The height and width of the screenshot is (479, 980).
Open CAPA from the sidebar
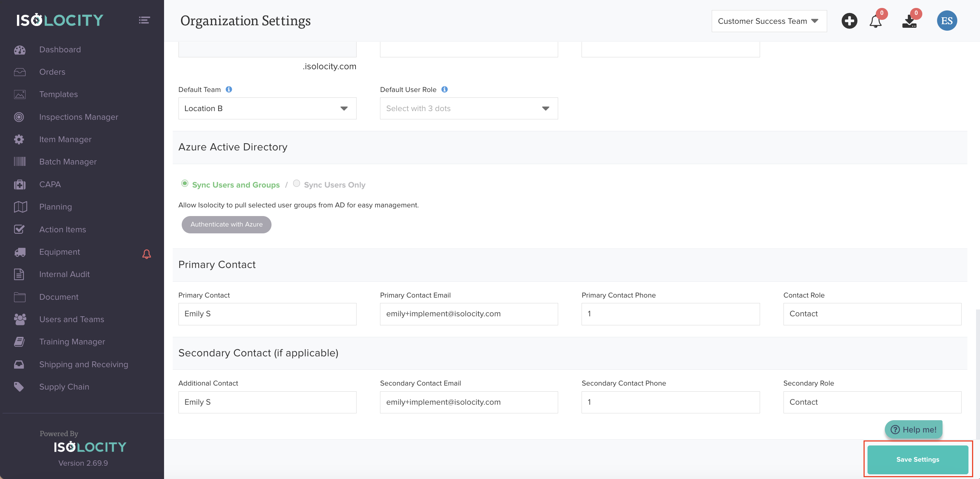coord(50,184)
